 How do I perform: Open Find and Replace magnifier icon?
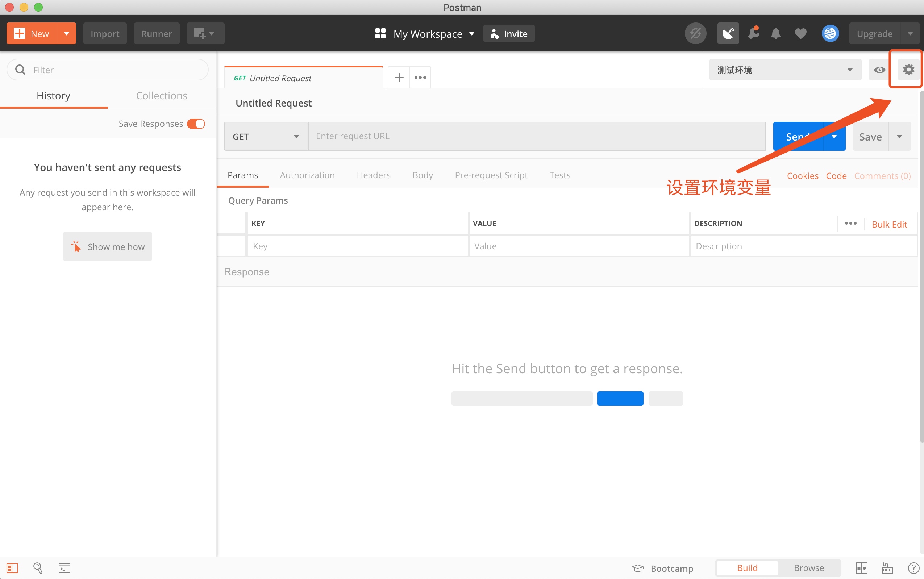click(38, 568)
